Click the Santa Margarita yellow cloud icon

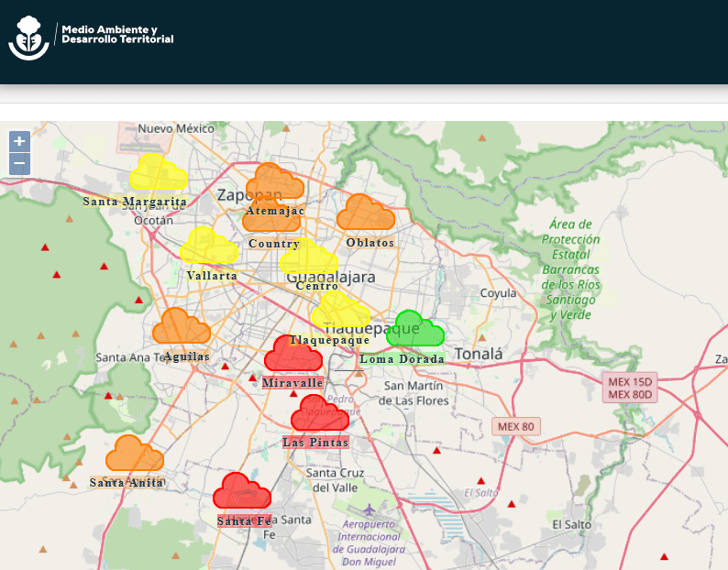point(159,173)
